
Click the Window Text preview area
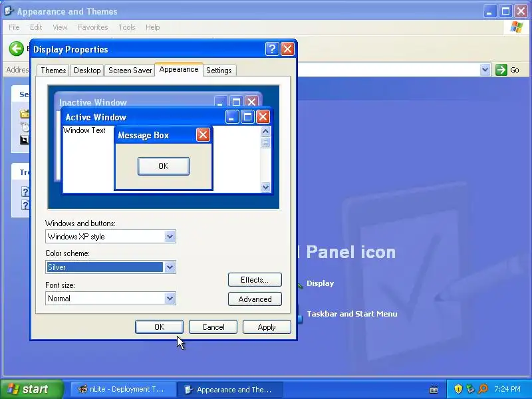pos(84,130)
